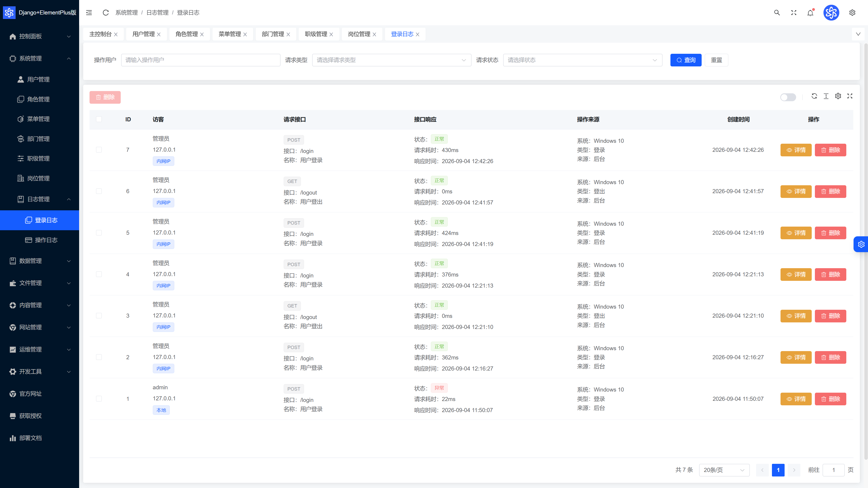This screenshot has width=868, height=488.
Task: Open the 20条/页 page size dropdown
Action: click(724, 470)
